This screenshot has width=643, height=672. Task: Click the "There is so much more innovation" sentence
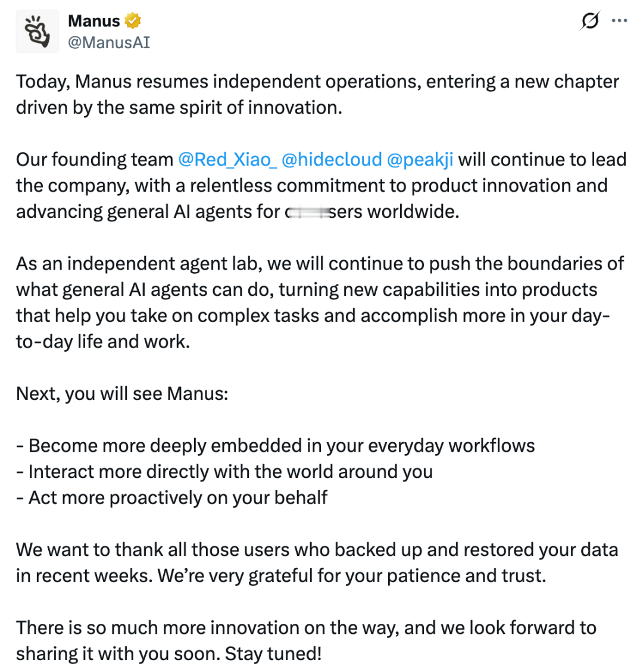[306, 640]
